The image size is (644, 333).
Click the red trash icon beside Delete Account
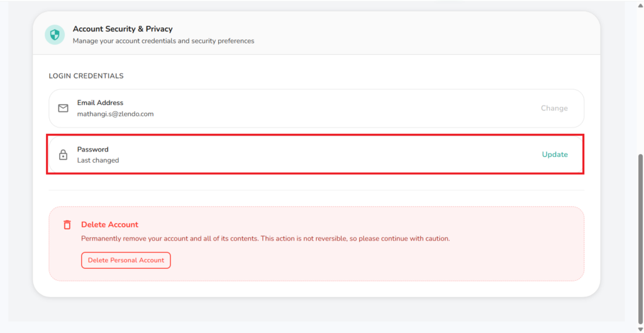pyautogui.click(x=67, y=225)
